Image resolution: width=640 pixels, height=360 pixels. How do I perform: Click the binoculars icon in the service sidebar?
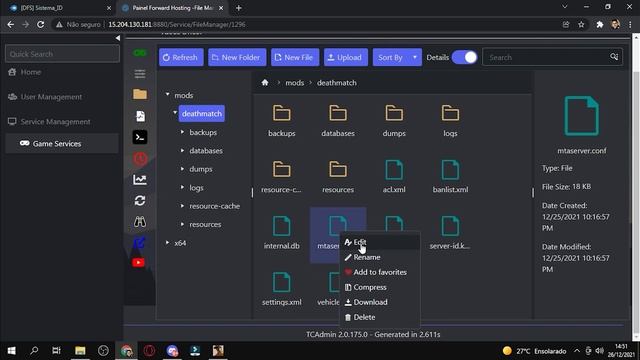click(140, 222)
